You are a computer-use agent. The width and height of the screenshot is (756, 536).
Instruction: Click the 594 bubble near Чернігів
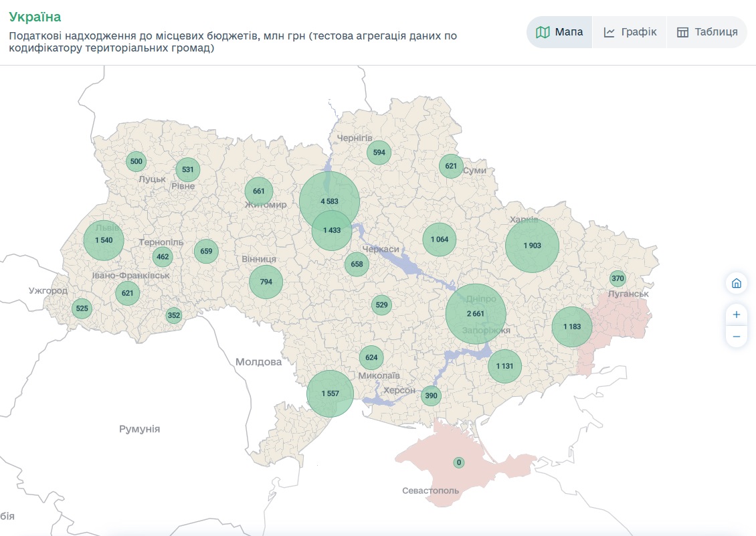(x=379, y=153)
